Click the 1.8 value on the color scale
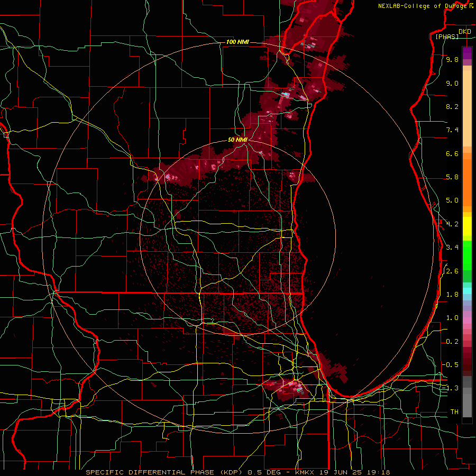This screenshot has height=476, width=476. point(452,295)
